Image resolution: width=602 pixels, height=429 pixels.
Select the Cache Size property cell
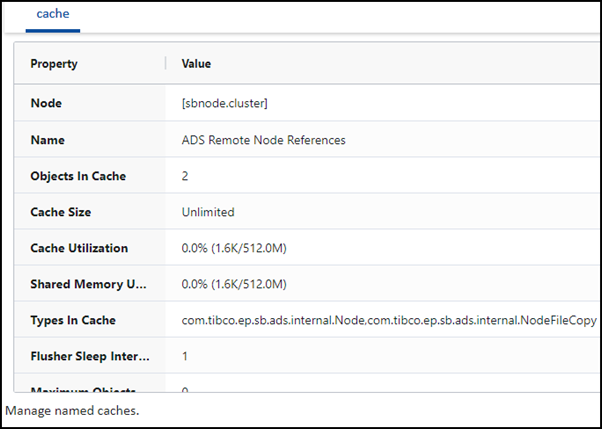coord(62,212)
